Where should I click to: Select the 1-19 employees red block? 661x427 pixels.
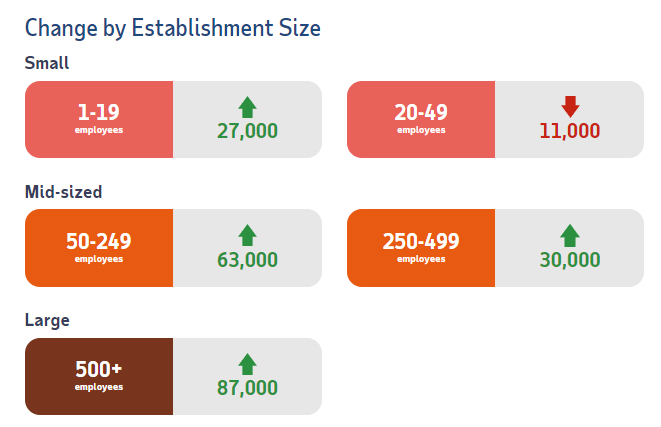pyautogui.click(x=99, y=119)
